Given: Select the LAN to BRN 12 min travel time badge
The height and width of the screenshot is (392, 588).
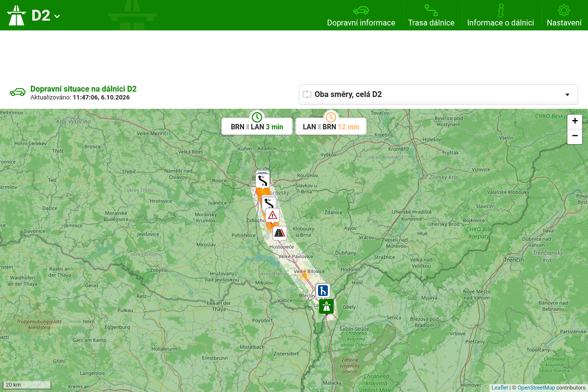Looking at the screenshot, I should [331, 126].
